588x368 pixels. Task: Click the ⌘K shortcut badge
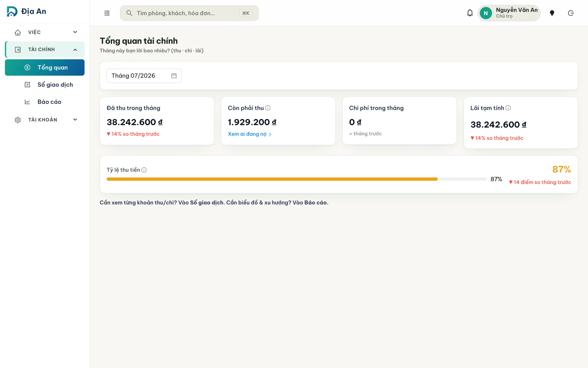[x=246, y=13]
